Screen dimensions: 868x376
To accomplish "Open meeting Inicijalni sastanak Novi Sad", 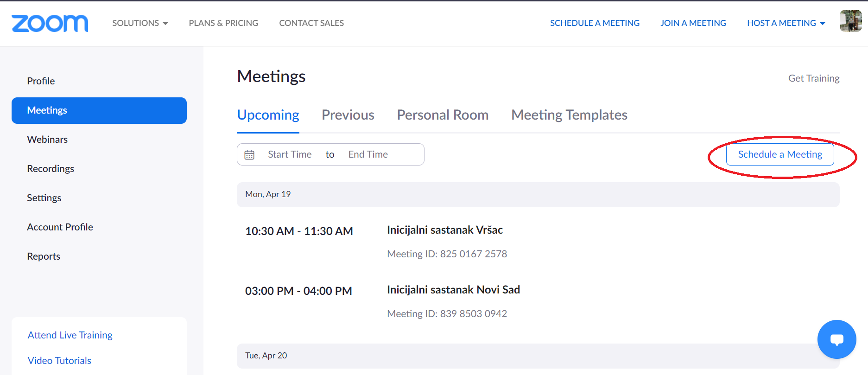I will (x=453, y=290).
